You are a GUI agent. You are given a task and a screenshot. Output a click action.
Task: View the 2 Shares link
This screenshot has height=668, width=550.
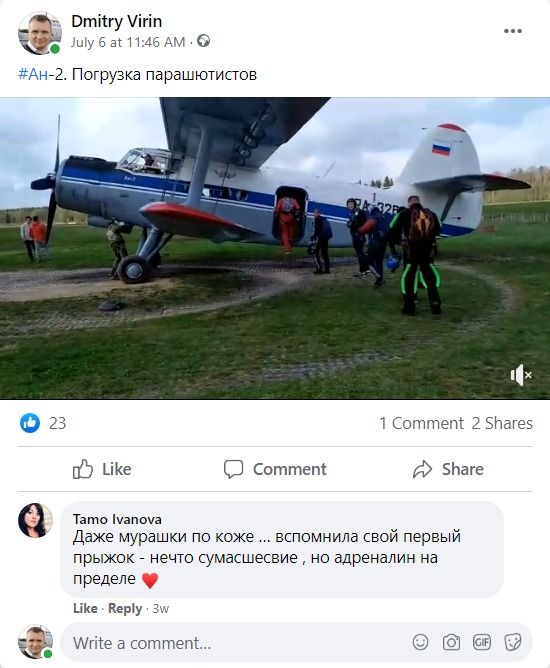(502, 423)
